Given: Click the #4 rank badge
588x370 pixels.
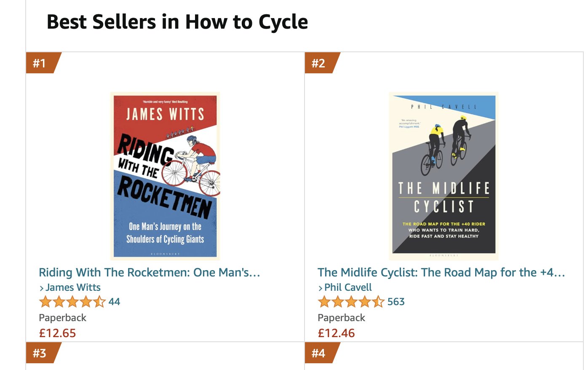Looking at the screenshot, I should pyautogui.click(x=322, y=353).
